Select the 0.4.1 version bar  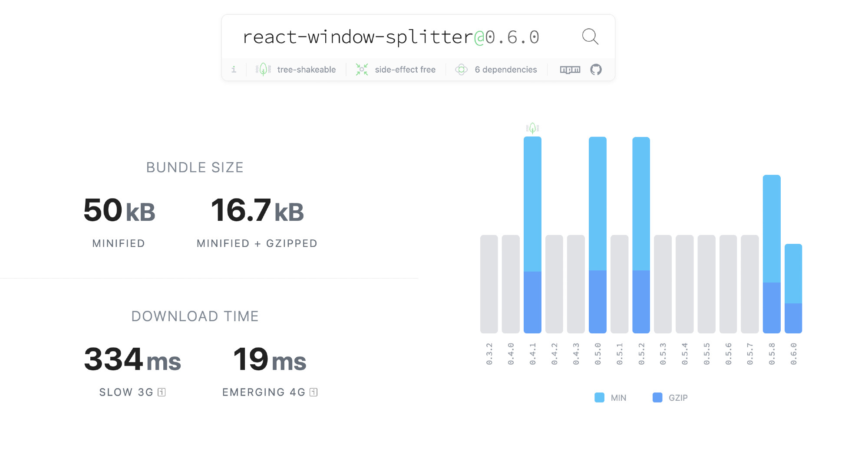click(x=532, y=235)
